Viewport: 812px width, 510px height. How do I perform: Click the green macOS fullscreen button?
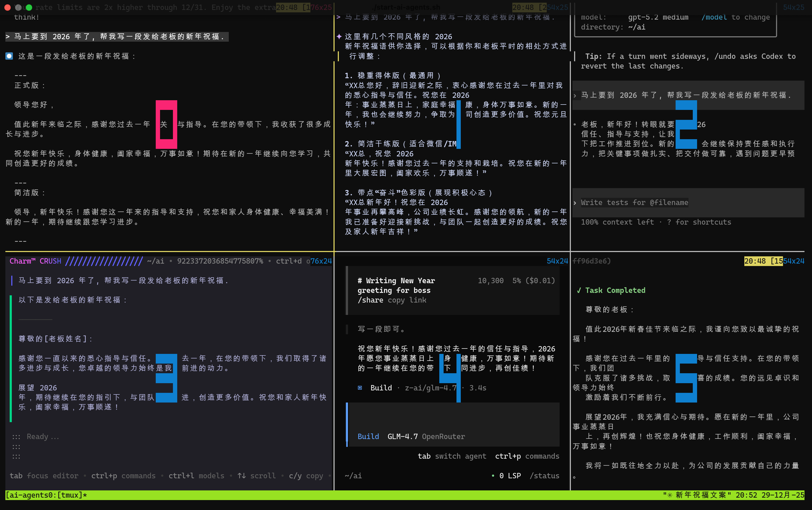(x=29, y=7)
